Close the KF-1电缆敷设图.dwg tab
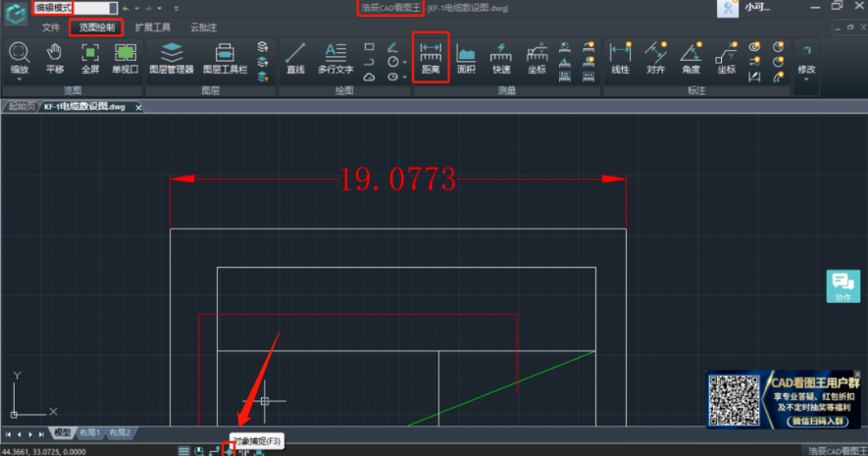This screenshot has width=868, height=456. click(x=138, y=107)
